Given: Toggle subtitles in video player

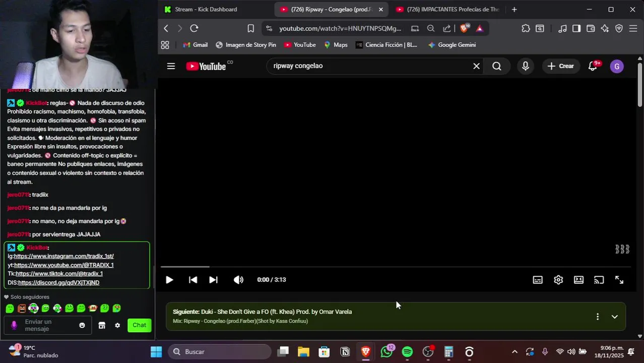Looking at the screenshot, I should (538, 280).
